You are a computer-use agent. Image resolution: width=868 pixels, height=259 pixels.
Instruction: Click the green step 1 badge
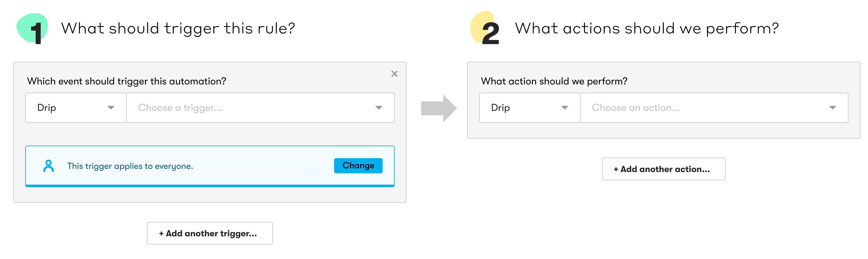(33, 29)
